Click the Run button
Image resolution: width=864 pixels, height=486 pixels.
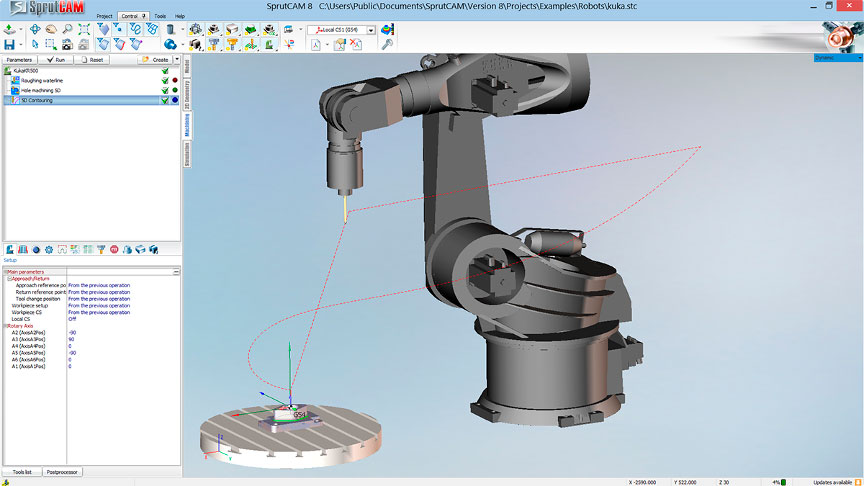(56, 60)
